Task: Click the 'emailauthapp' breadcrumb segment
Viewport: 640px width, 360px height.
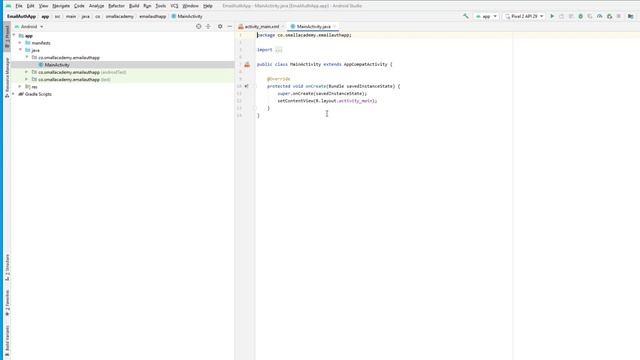Action: 153,16
